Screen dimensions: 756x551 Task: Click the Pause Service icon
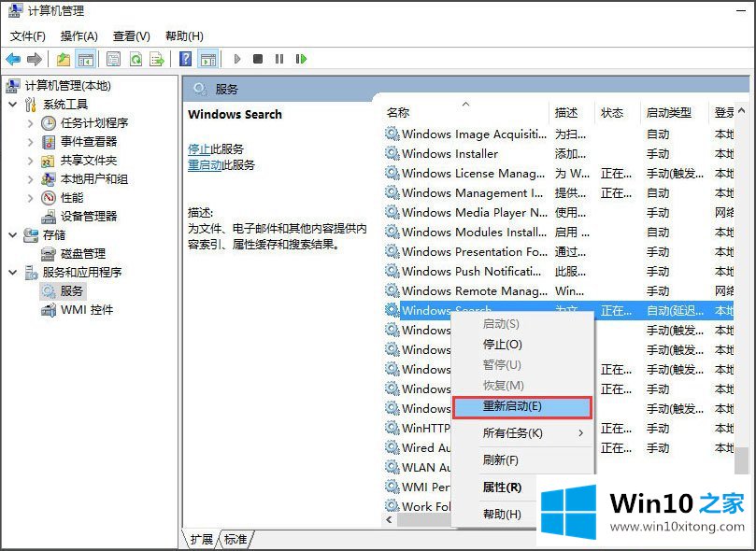coord(279,59)
